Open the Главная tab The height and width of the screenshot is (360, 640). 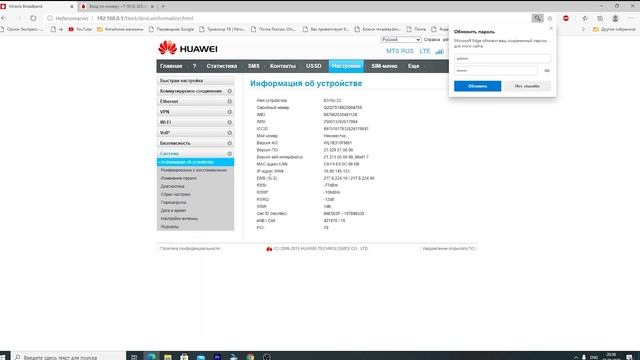pos(171,66)
